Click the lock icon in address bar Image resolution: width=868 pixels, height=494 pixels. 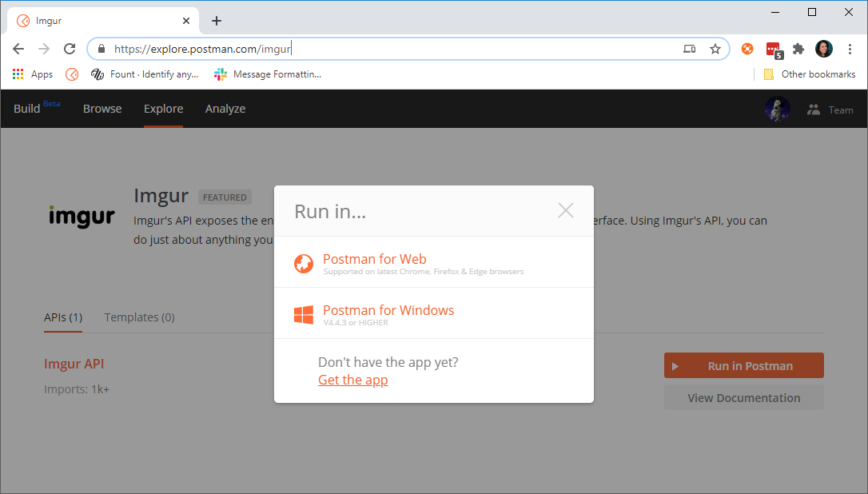pos(102,49)
